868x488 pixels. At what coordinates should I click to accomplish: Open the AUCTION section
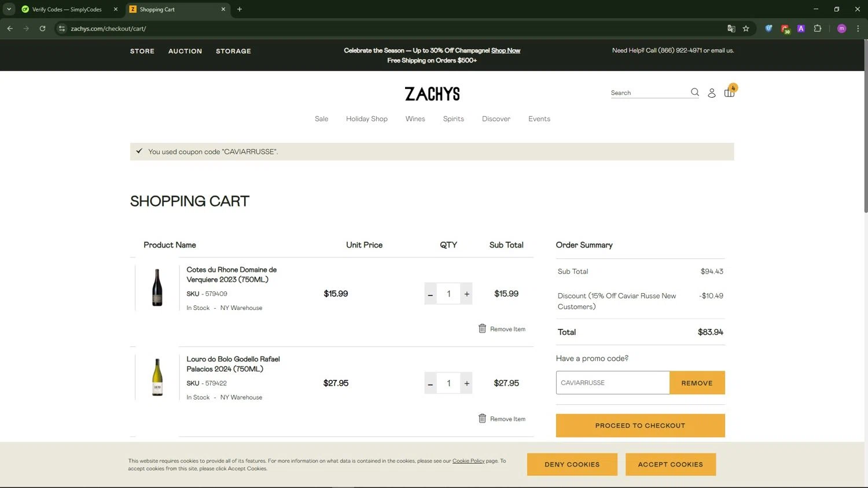click(x=185, y=51)
